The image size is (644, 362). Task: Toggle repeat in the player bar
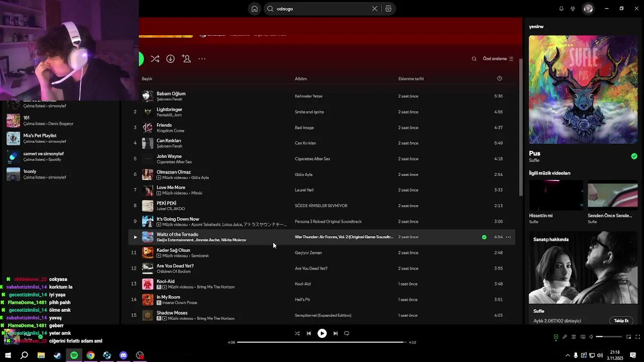(347, 333)
